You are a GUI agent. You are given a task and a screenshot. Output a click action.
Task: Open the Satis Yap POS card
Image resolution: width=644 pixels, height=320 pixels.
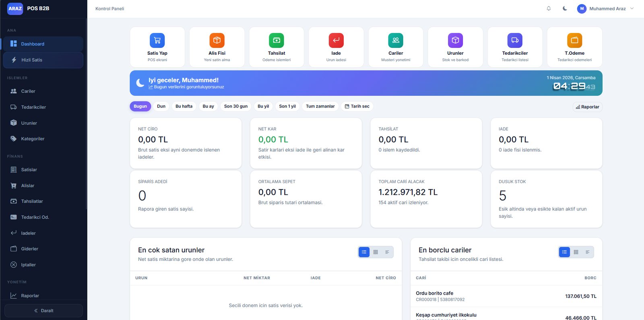point(157,47)
